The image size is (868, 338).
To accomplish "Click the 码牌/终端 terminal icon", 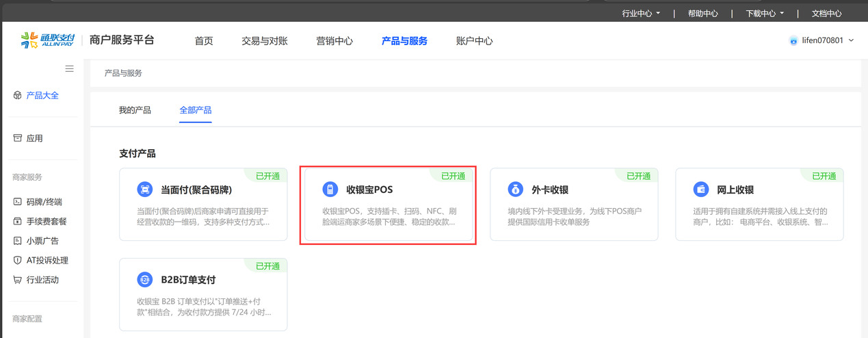I will (x=18, y=202).
